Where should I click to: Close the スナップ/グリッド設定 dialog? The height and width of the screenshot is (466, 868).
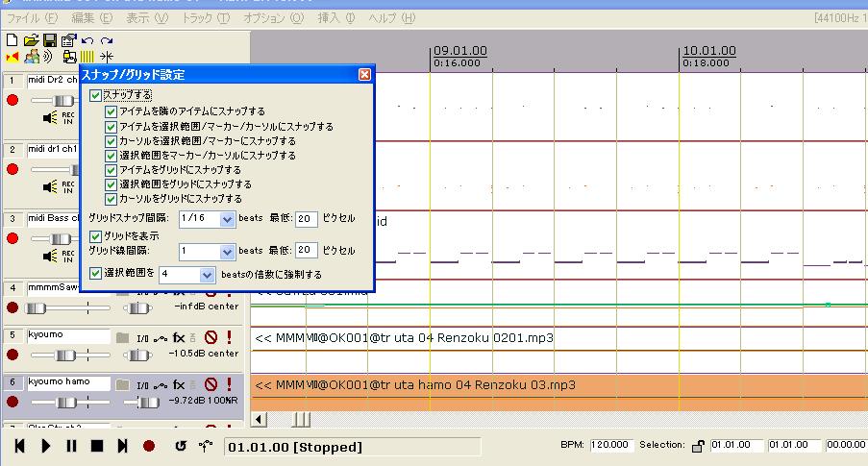pyautogui.click(x=364, y=74)
